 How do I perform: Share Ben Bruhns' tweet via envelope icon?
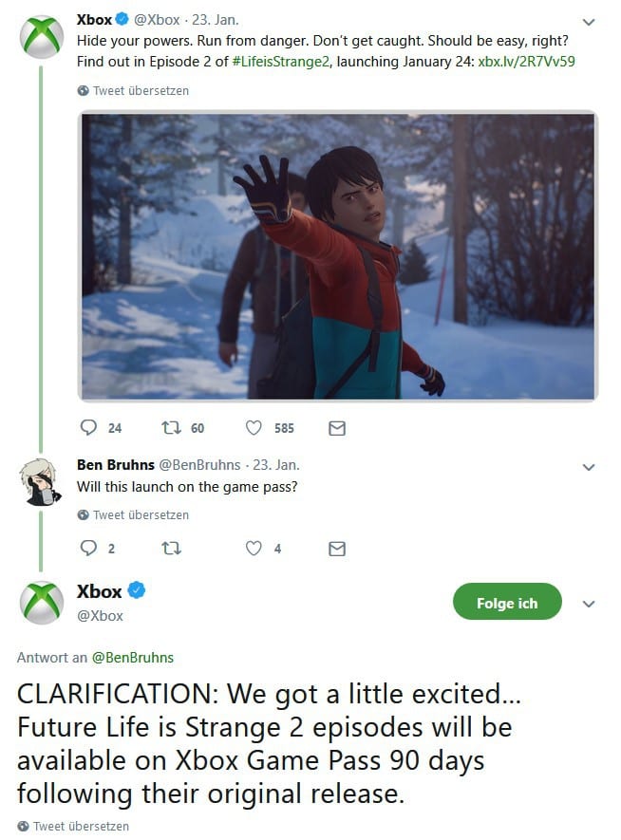pos(336,549)
